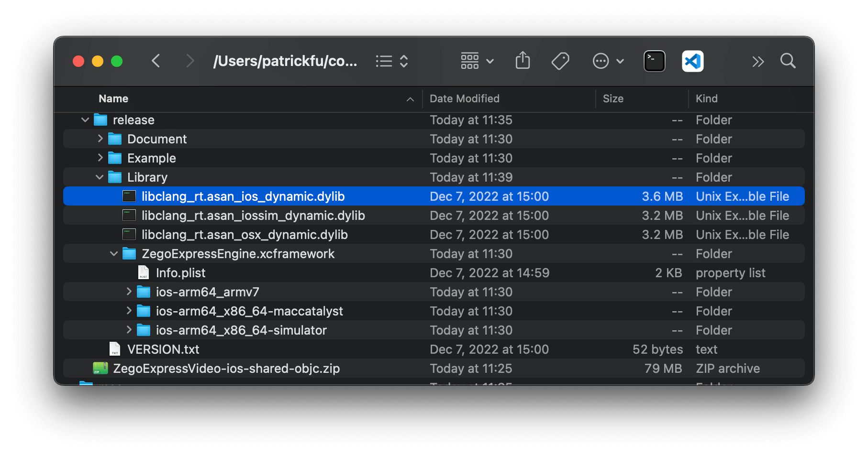Click the Info.plist file icon
Screen dimensions: 868x456
click(x=144, y=272)
